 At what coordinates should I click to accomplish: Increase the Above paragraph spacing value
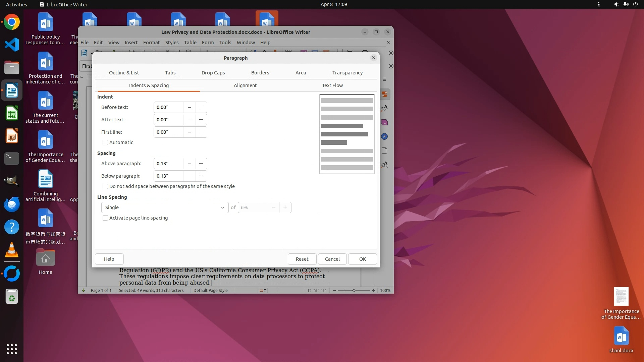tap(201, 164)
